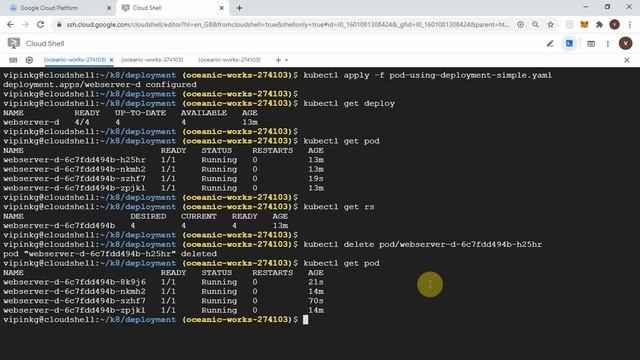This screenshot has height=360, width=640.
Task: Click replica set name webserver-d-6c7fdd494b
Action: pos(59,225)
